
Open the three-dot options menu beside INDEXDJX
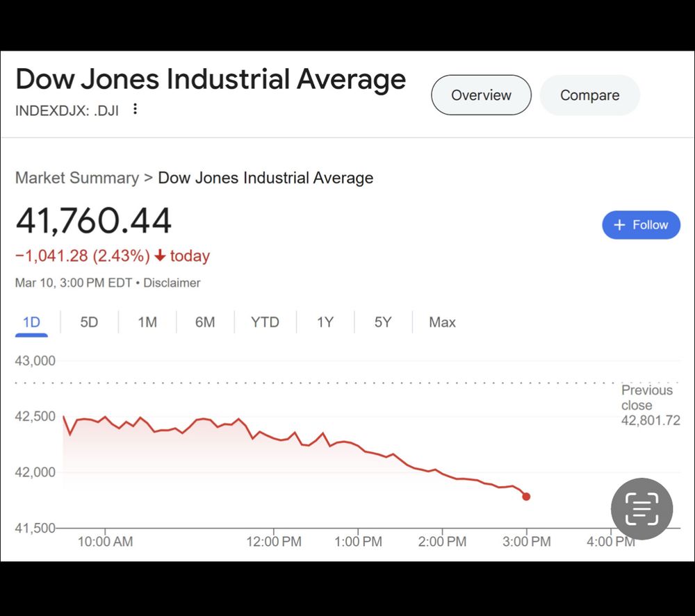[135, 109]
